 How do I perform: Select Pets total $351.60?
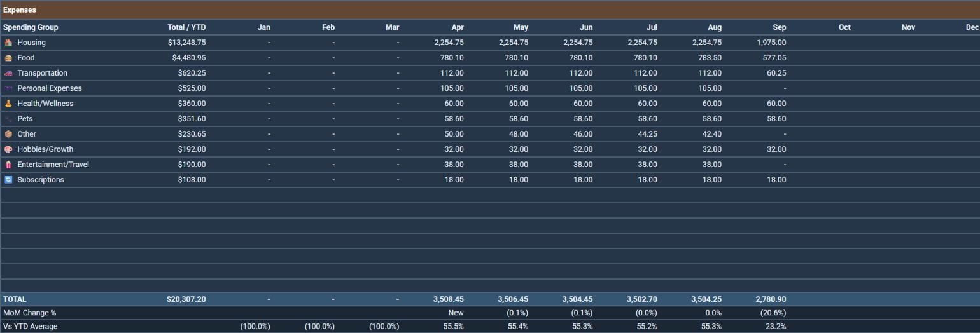(192, 119)
